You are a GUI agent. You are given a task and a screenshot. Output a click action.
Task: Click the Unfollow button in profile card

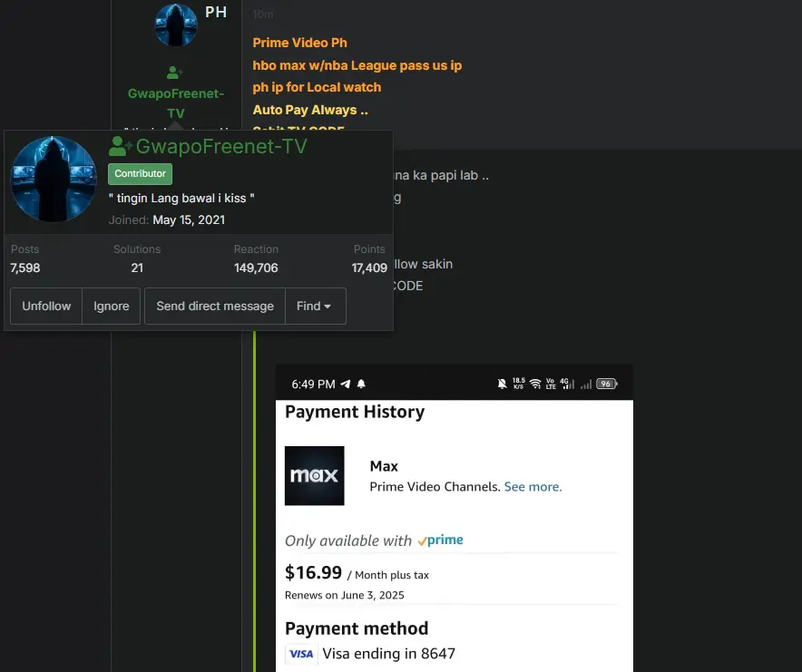click(x=46, y=306)
